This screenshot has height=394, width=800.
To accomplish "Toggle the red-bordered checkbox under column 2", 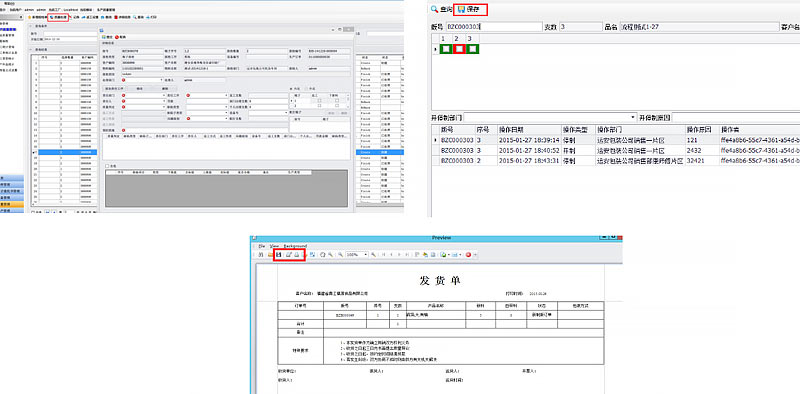I will (x=460, y=48).
